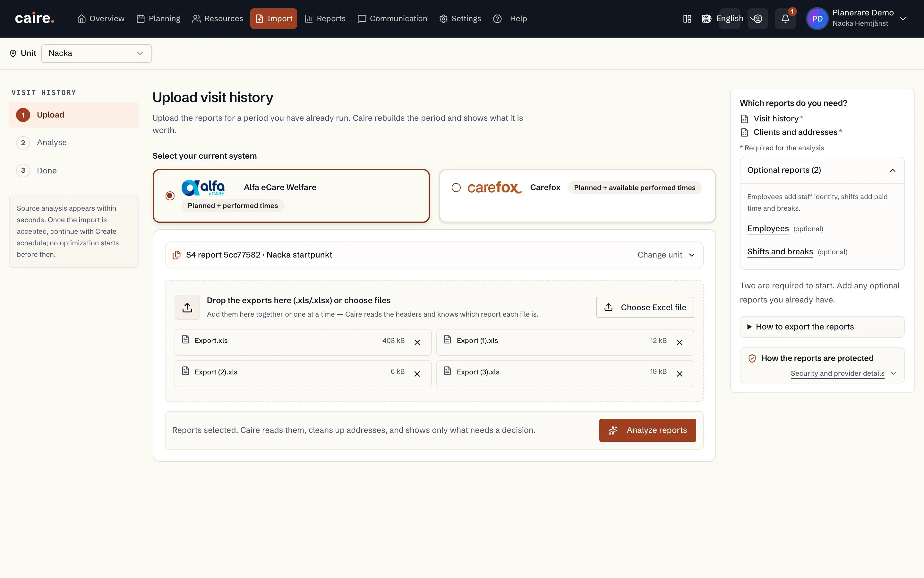Click the Choose Excel file button
This screenshot has height=578, width=924.
(645, 307)
